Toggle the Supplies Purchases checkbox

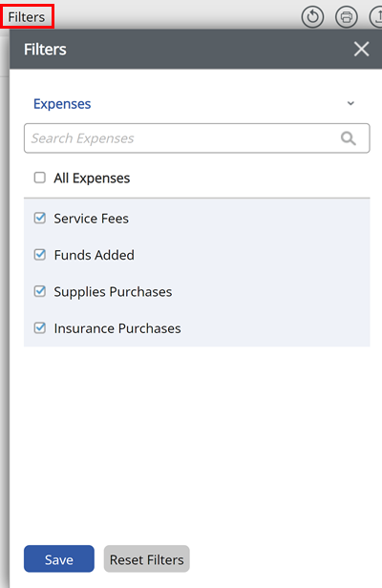pyautogui.click(x=40, y=291)
